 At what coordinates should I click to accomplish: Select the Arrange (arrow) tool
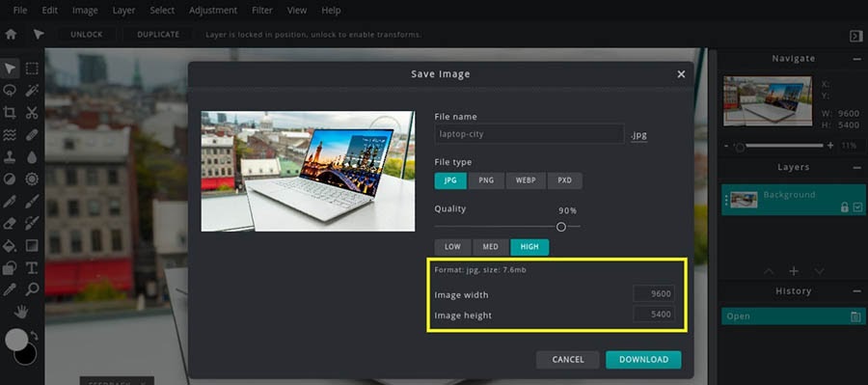(10, 69)
